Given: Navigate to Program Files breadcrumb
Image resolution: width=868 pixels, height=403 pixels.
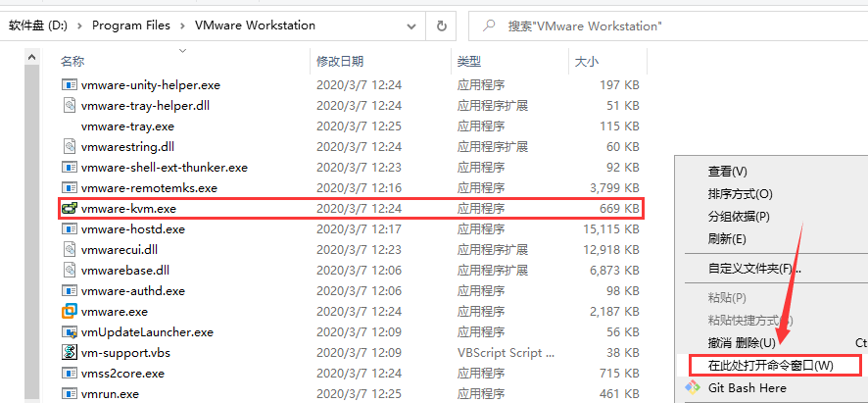Looking at the screenshot, I should pyautogui.click(x=131, y=25).
